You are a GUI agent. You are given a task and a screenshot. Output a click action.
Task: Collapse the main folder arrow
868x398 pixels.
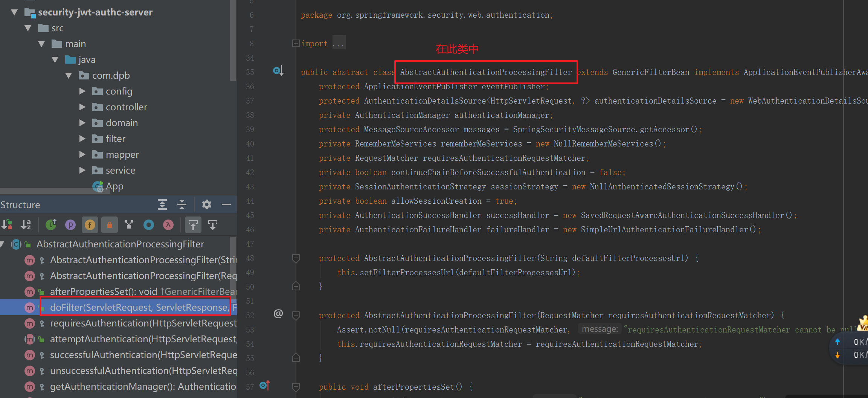(x=41, y=44)
